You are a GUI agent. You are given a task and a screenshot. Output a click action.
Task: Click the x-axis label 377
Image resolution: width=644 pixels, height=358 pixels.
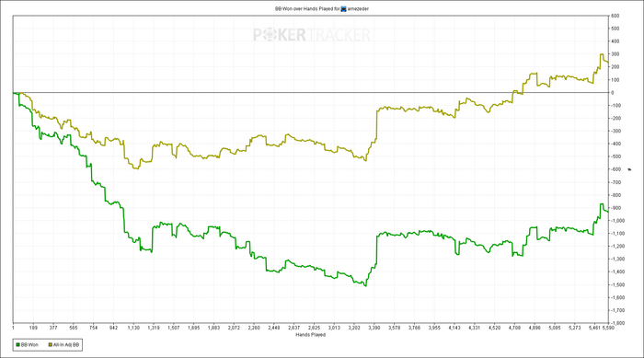[53, 328]
